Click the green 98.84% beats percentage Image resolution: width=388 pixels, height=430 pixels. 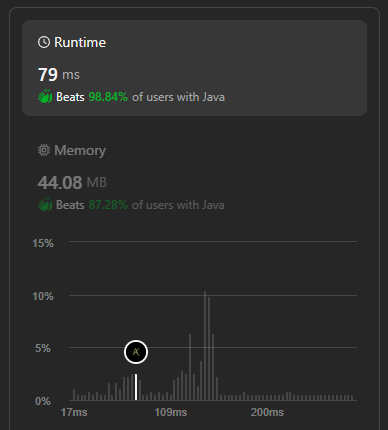108,97
